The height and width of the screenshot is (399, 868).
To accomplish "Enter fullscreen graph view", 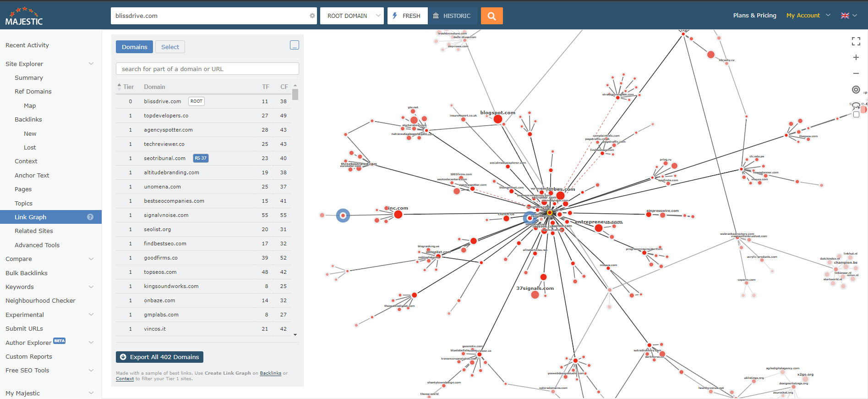I will 856,41.
